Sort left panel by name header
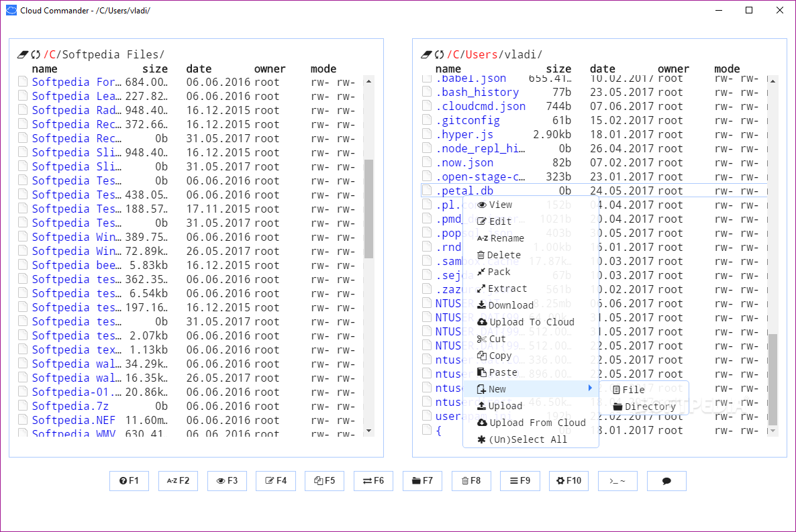 pos(45,68)
